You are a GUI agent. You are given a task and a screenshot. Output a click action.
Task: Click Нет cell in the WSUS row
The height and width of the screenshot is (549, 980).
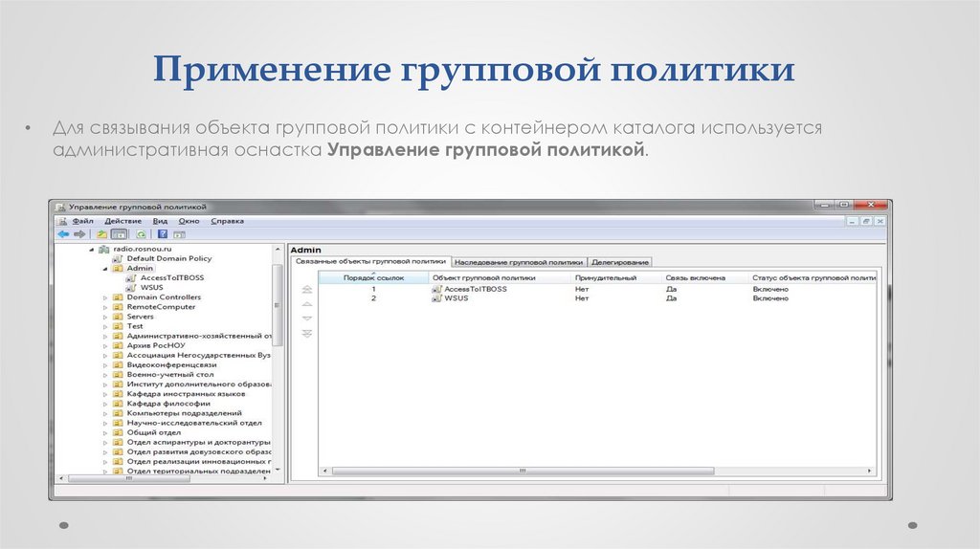click(x=582, y=298)
